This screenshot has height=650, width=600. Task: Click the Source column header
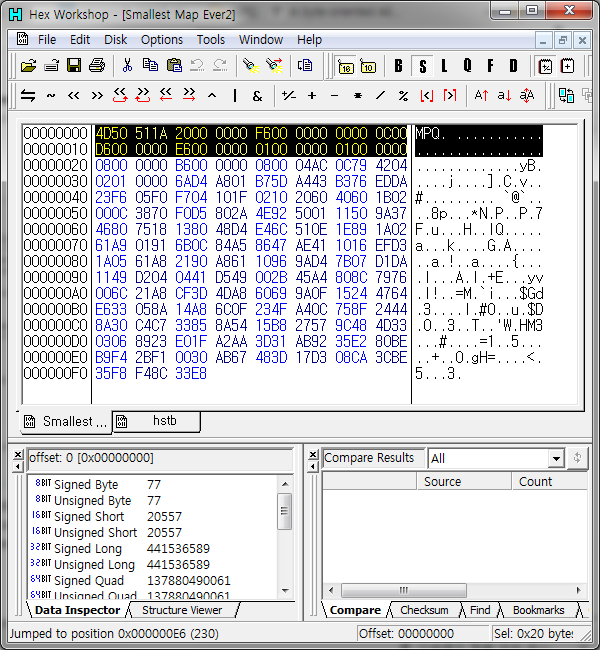pyautogui.click(x=442, y=481)
